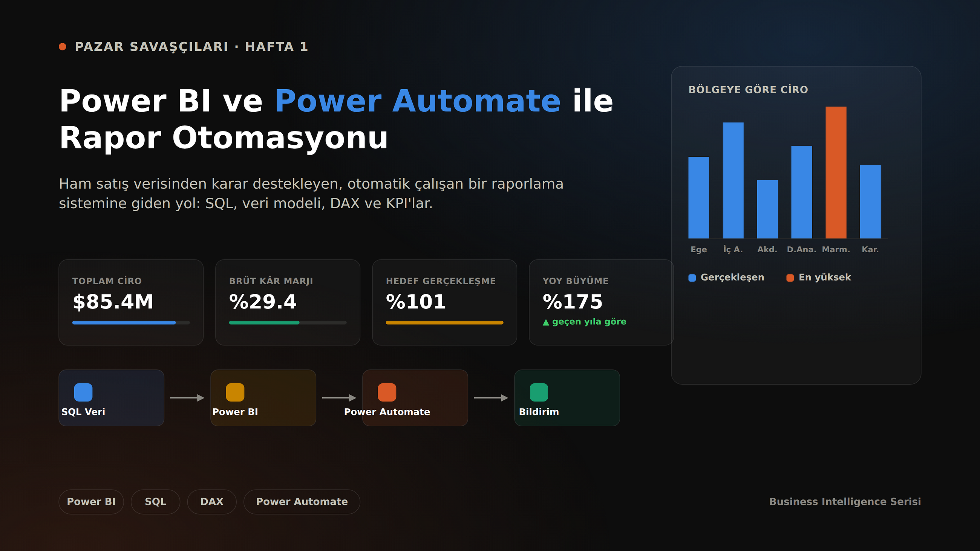Click the Kar. bar in the chart
Image resolution: width=980 pixels, height=551 pixels.
tap(870, 202)
